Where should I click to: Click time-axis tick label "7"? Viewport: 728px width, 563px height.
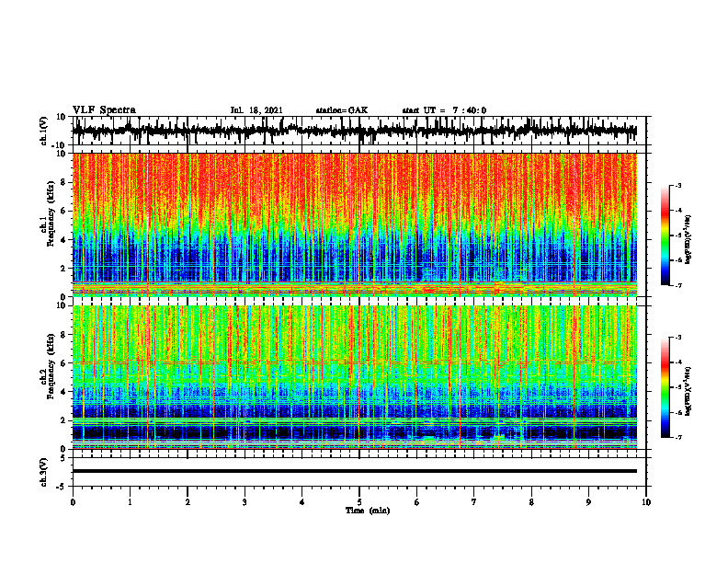point(474,502)
